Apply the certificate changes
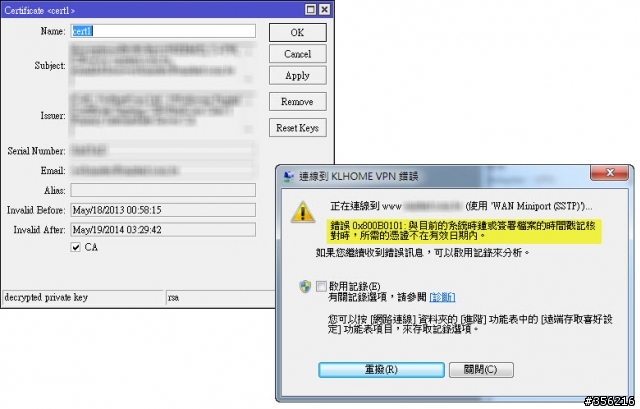The image size is (640, 409). [298, 76]
